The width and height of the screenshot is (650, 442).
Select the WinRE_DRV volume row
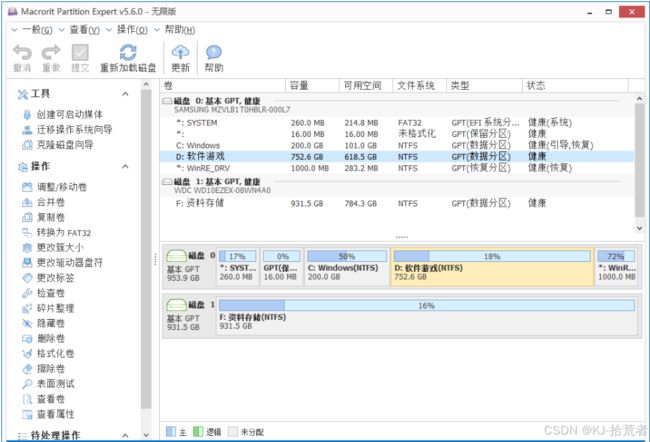[x=397, y=168]
